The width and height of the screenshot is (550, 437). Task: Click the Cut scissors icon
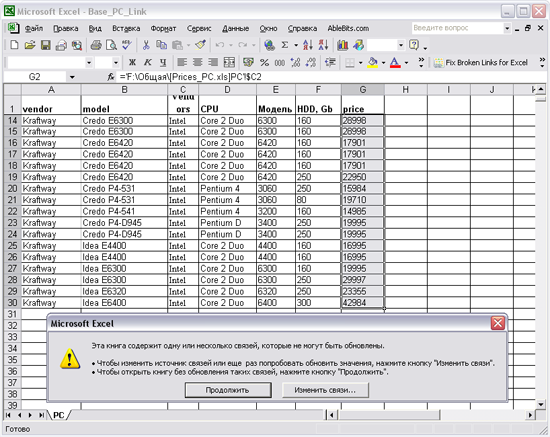pyautogui.click(x=146, y=45)
